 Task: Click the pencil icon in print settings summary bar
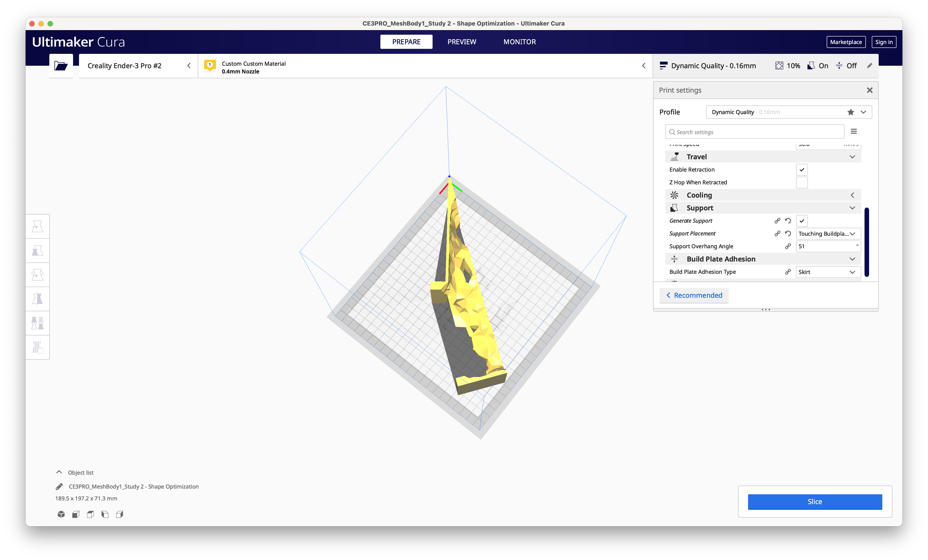[870, 66]
